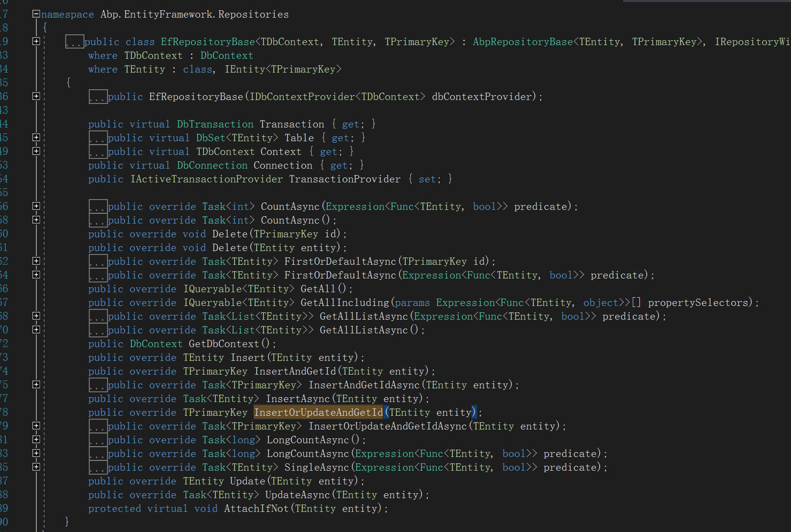Expand margin plus box beside the Table property
This screenshot has height=532, width=791.
click(36, 138)
